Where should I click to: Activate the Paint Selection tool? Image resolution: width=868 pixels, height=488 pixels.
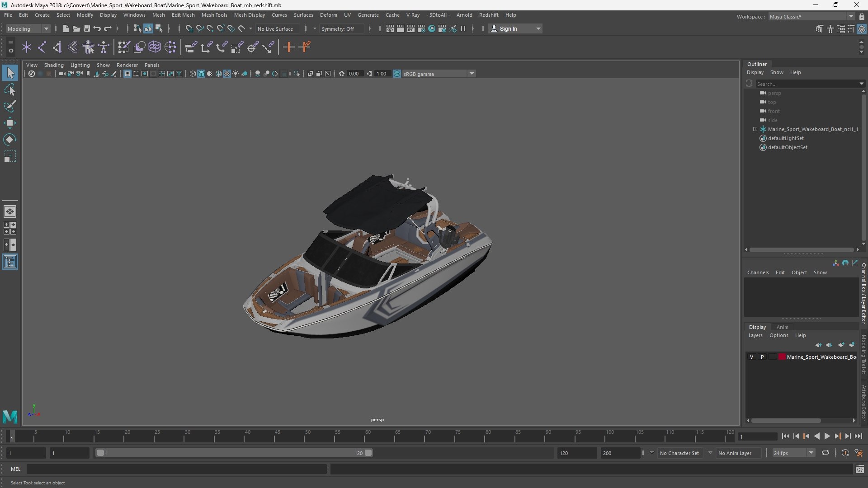10,107
